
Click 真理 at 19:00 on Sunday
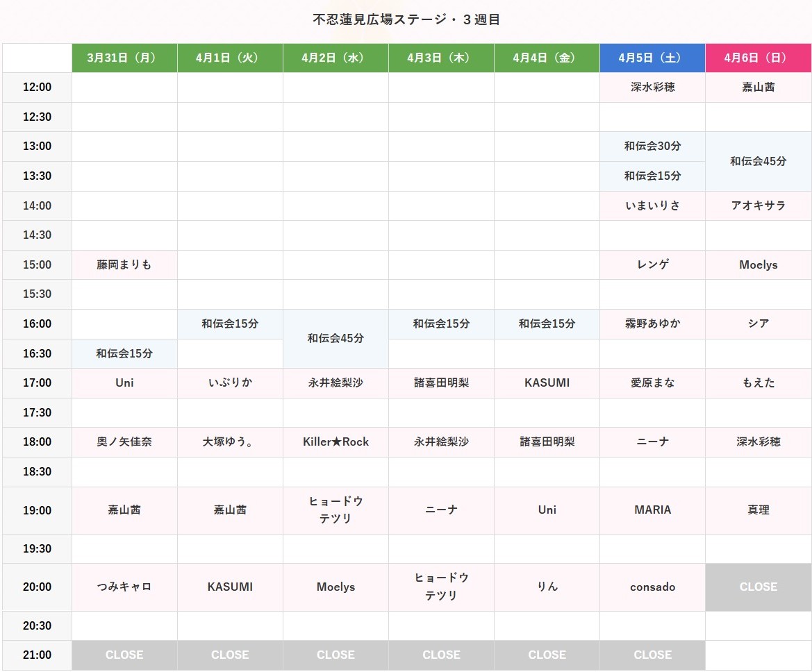[758, 510]
